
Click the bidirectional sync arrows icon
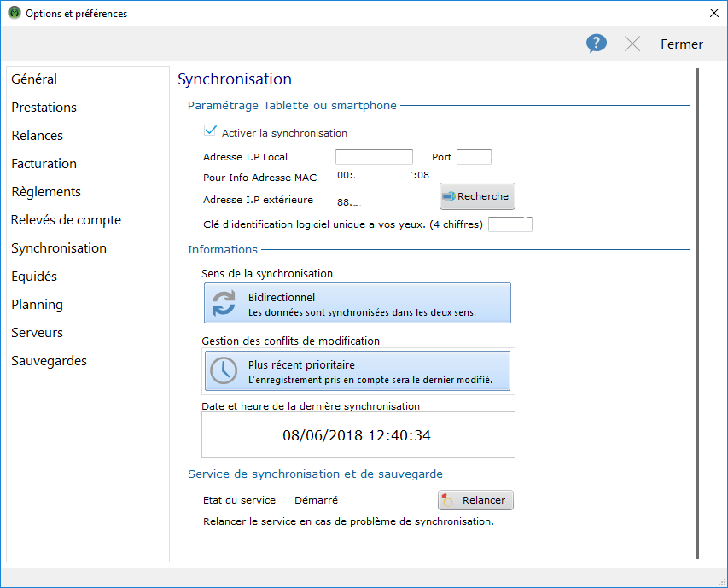click(224, 303)
